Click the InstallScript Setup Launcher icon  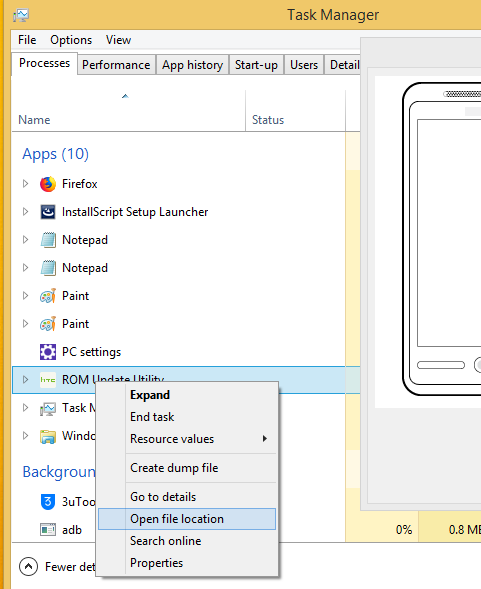coord(48,212)
